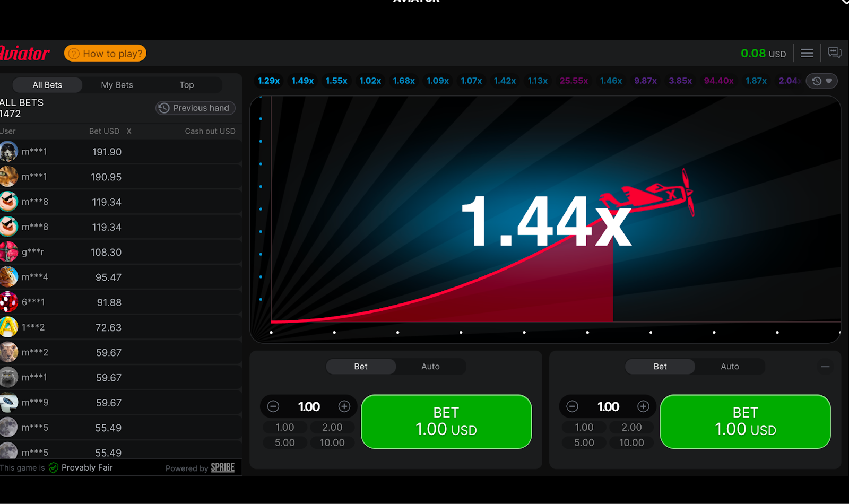Switch to the My Bets tab
The image size is (849, 504).
pos(117,85)
